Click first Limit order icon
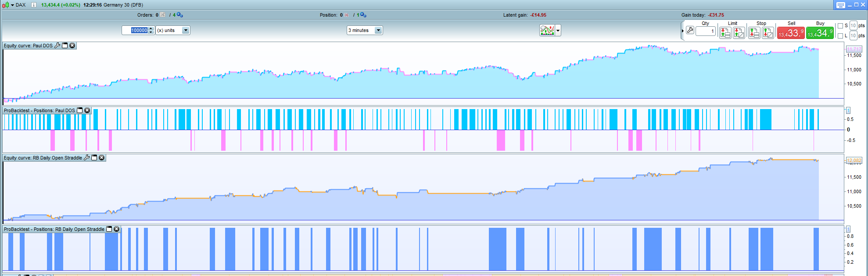This screenshot has height=276, width=868. coord(725,32)
